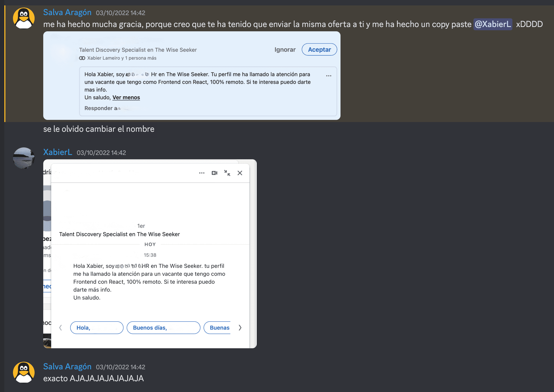Collapse message with Ver menos link
Screen dimensions: 554x392
[126, 97]
